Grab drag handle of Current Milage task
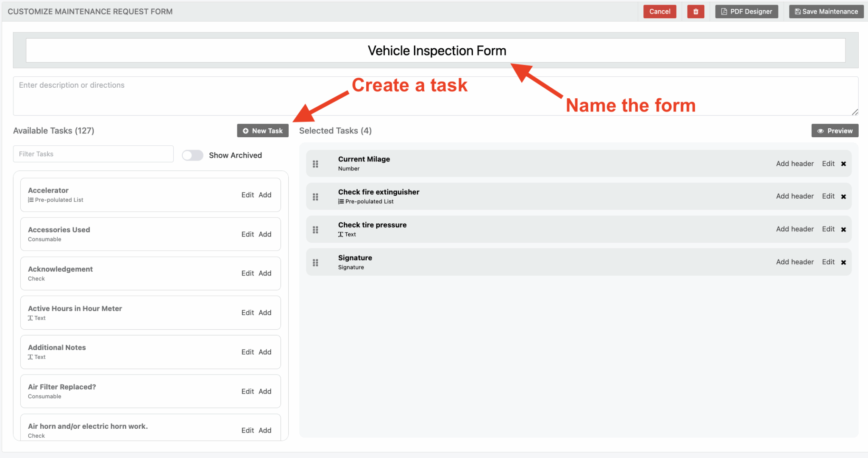The height and width of the screenshot is (458, 868). point(315,164)
